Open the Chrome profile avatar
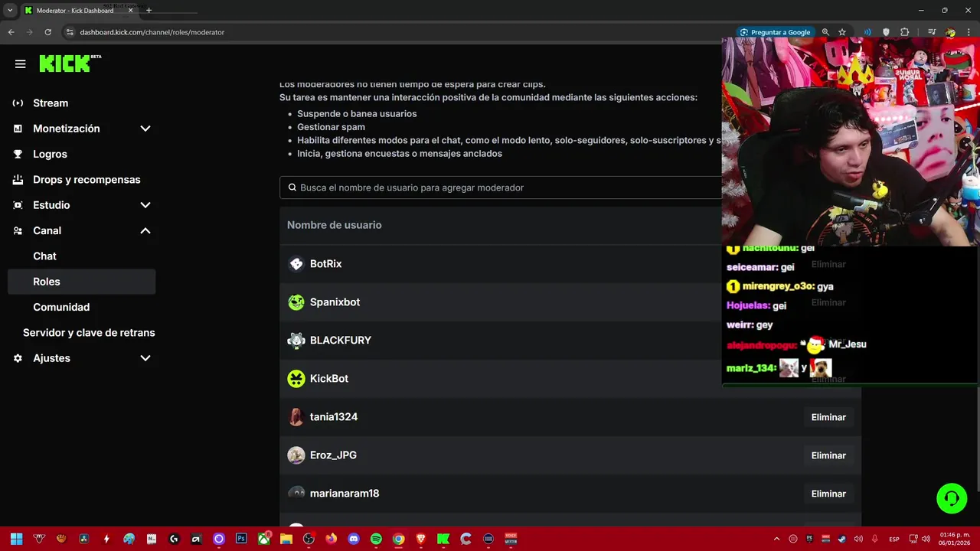980x551 pixels. point(950,32)
